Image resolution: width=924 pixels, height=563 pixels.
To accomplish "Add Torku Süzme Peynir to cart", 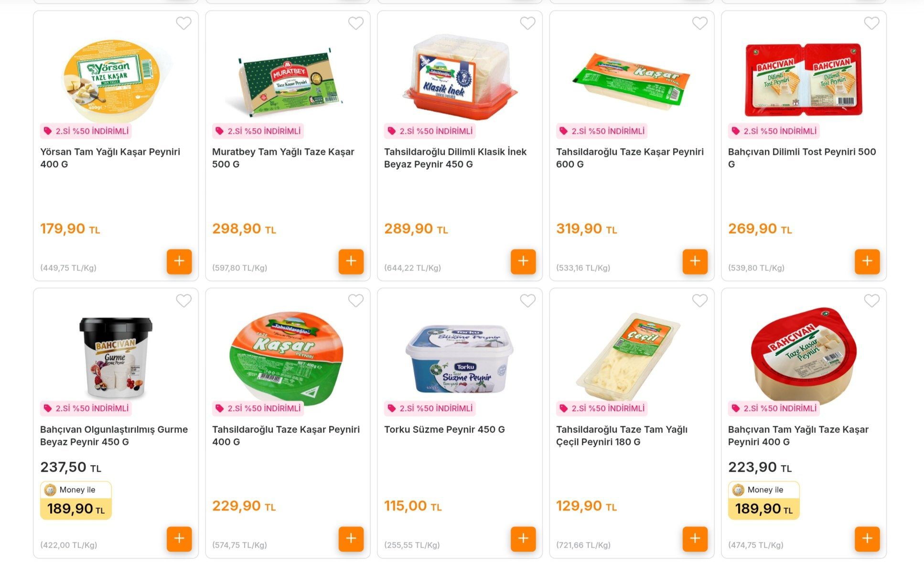I will (x=523, y=539).
